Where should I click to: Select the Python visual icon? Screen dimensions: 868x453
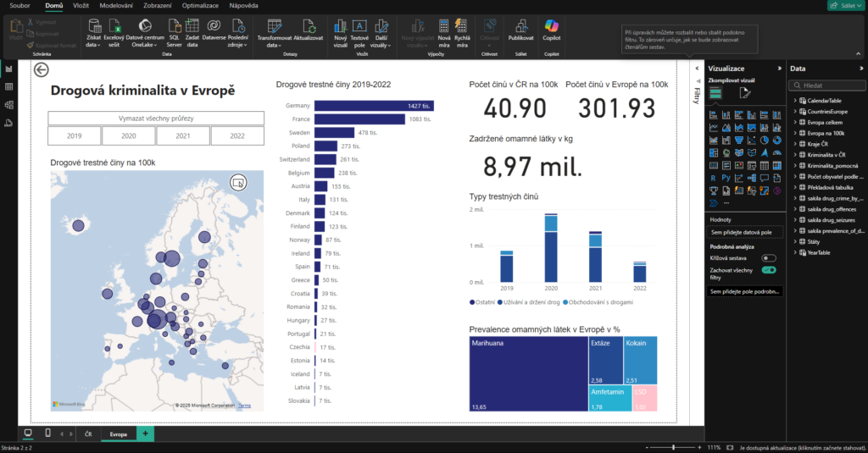[x=726, y=178]
